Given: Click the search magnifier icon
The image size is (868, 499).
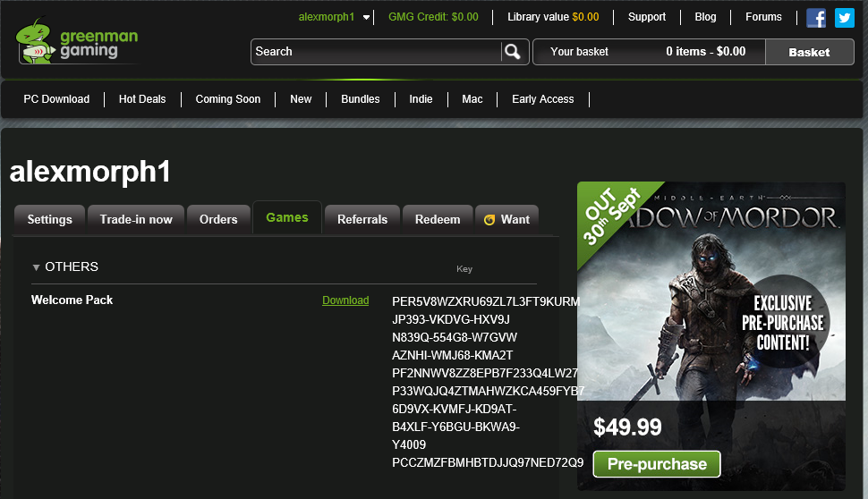Looking at the screenshot, I should pos(513,52).
